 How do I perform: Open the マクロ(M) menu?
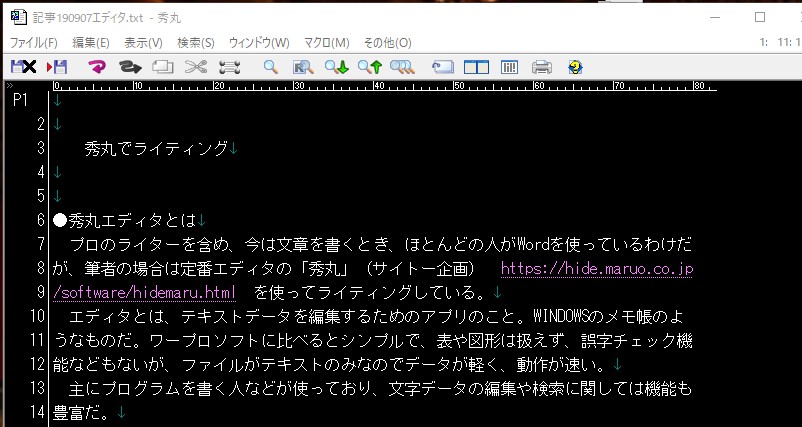tap(326, 42)
